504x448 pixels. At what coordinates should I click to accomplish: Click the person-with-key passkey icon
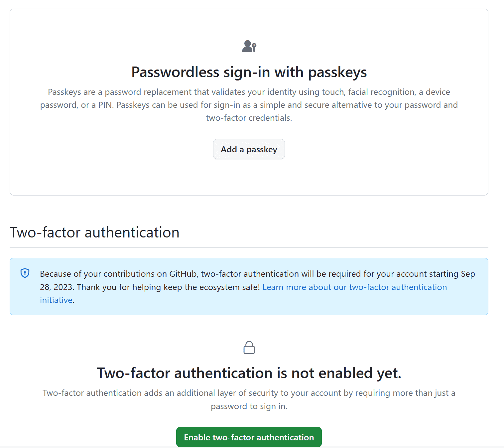click(249, 46)
